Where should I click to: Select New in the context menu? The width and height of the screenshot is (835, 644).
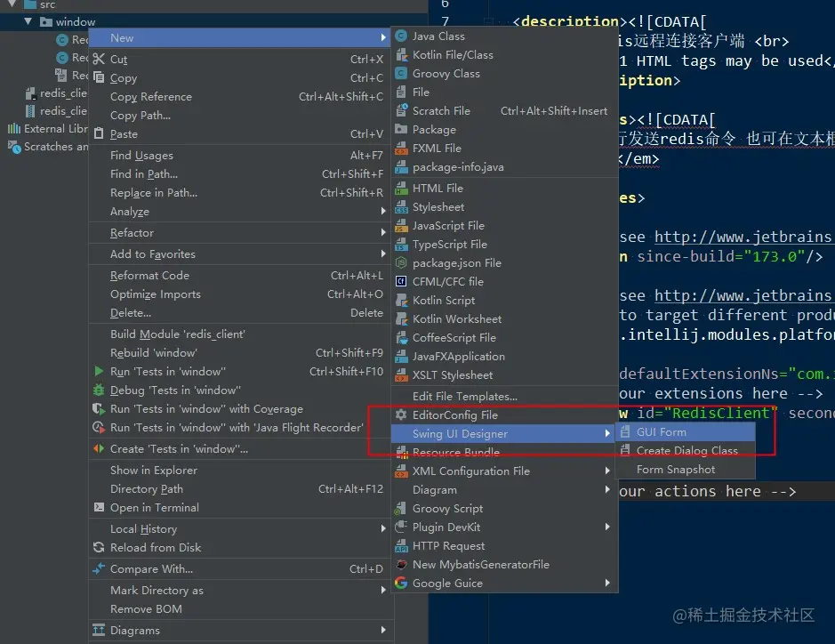240,38
